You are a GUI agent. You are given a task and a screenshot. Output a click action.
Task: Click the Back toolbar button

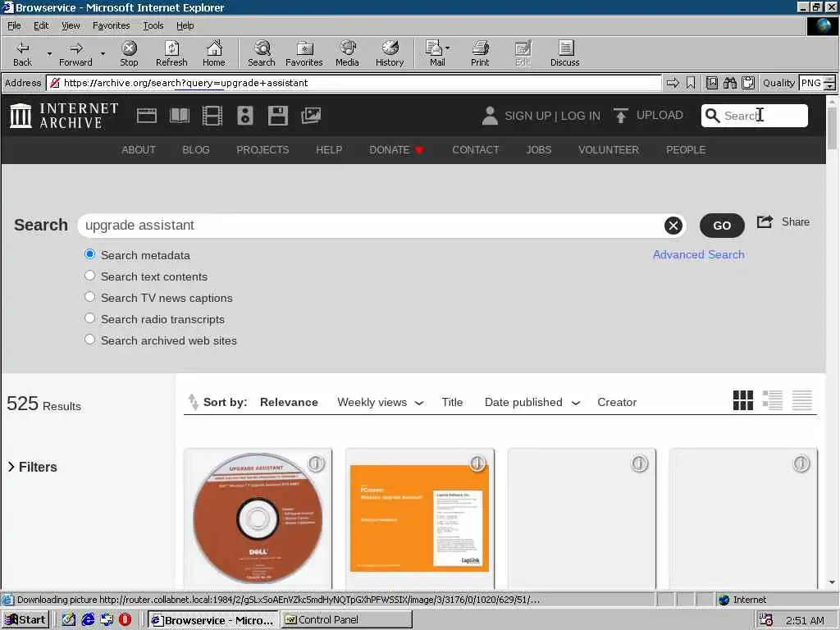tap(22, 53)
